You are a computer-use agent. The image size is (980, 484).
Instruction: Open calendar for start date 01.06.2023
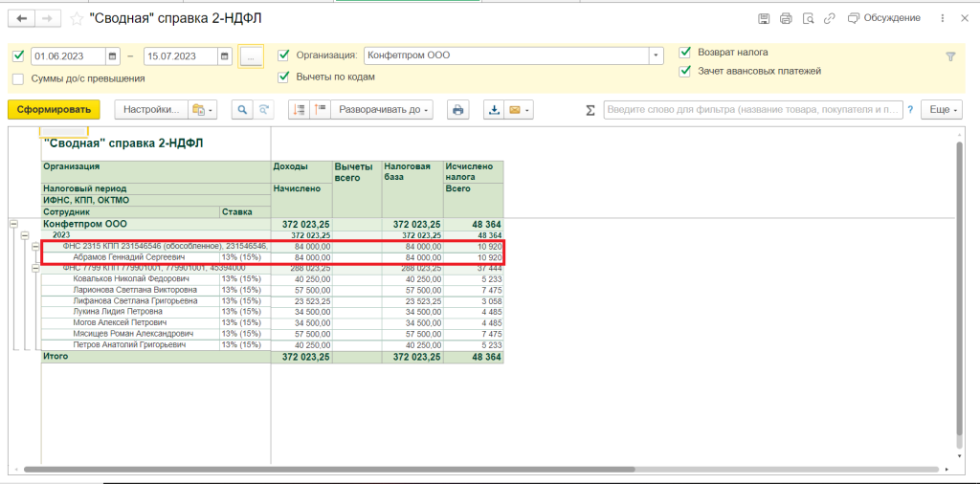112,56
